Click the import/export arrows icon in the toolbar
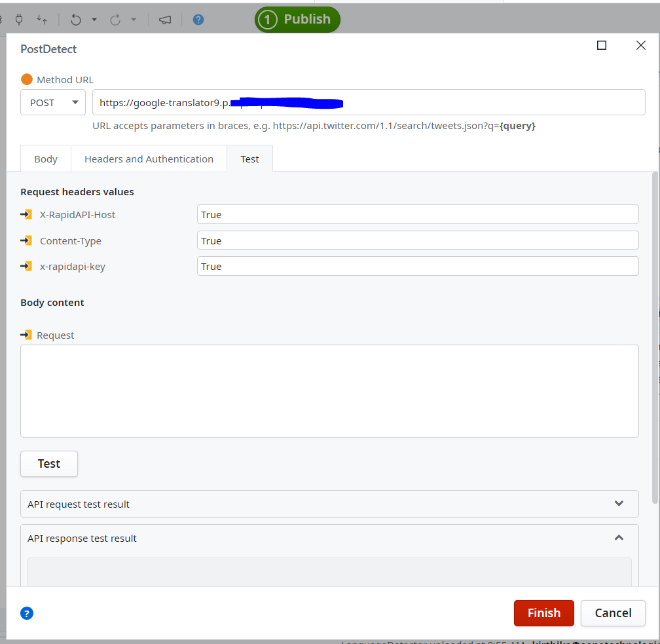Image resolution: width=660 pixels, height=644 pixels. tap(41, 20)
